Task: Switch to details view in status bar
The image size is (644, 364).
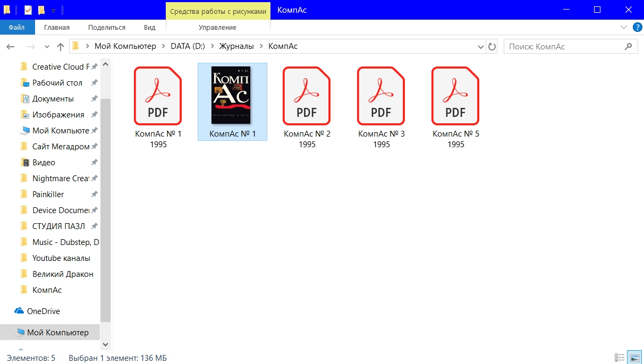Action: (x=620, y=358)
